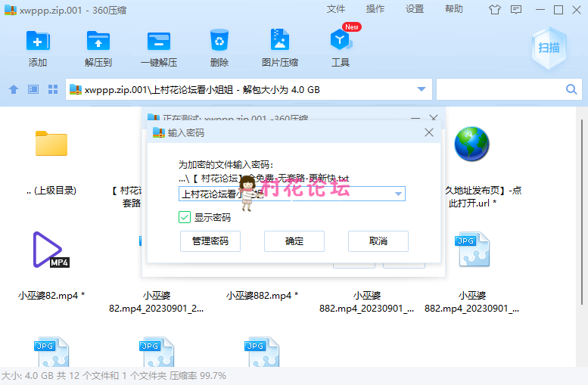Click the 删除 (Delete) trash icon
Viewport: 588px width, 385px height.
coord(219,40)
